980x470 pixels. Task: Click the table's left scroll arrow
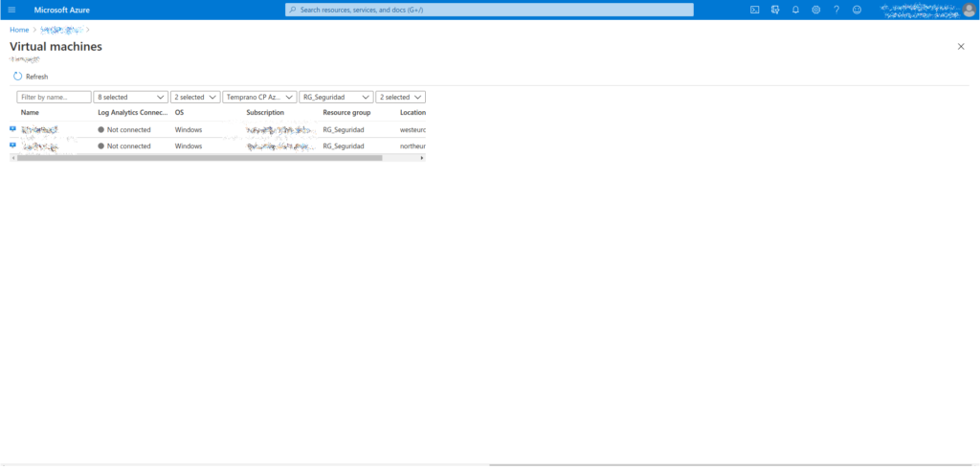(x=13, y=158)
